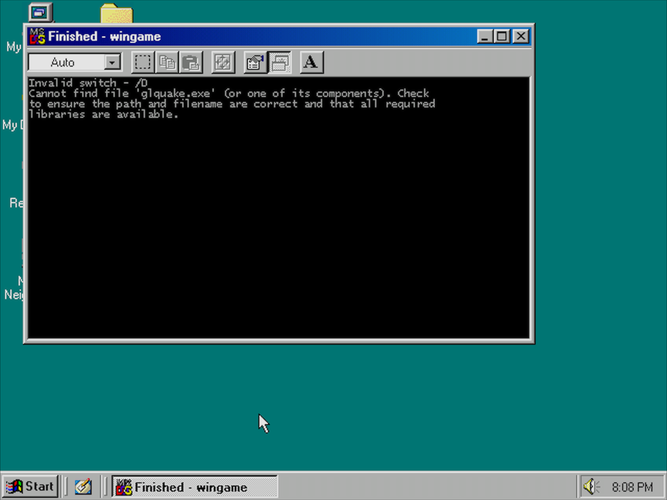Open the Font settings 'A' icon
This screenshot has width=667, height=500.
coord(310,62)
